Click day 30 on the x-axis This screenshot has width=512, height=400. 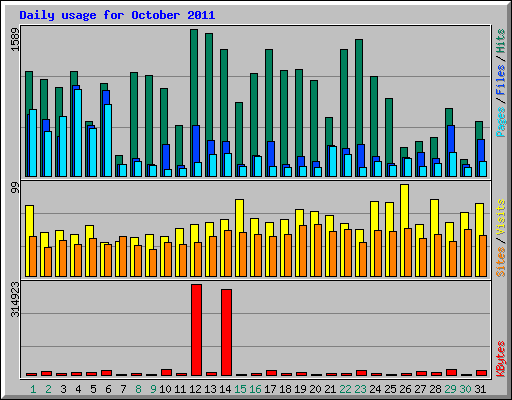tap(465, 389)
